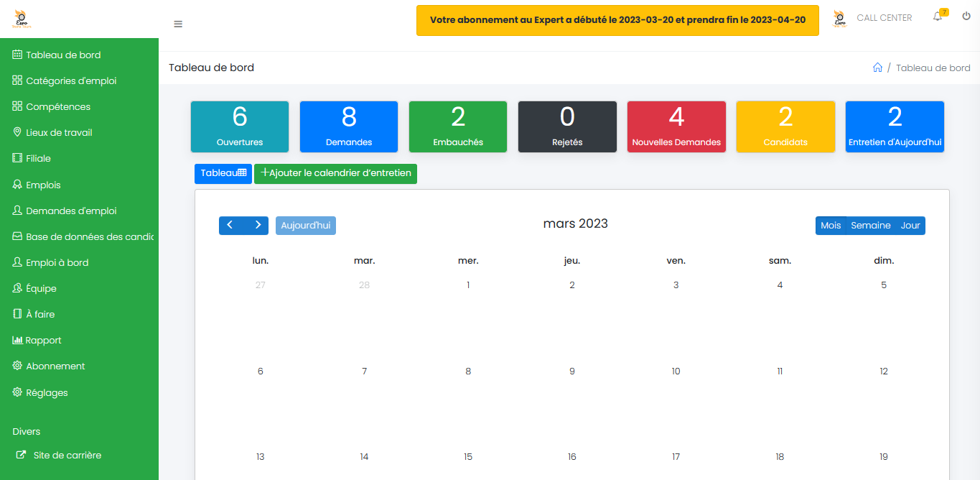Screen dimensions: 980x480
Task: Click the power logout icon
Action: pyautogui.click(x=966, y=17)
